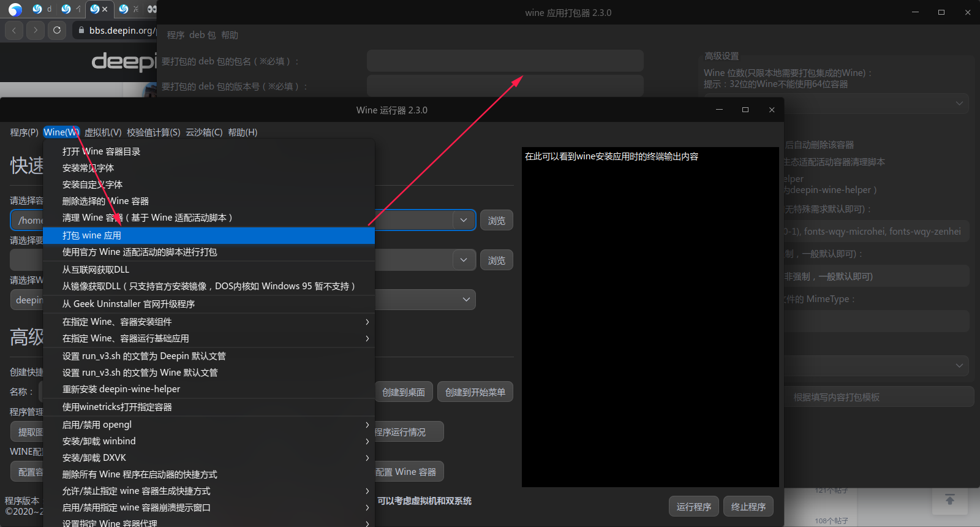Expand the 启用/禁用 opengl submenu
Image resolution: width=980 pixels, height=527 pixels.
(x=209, y=425)
